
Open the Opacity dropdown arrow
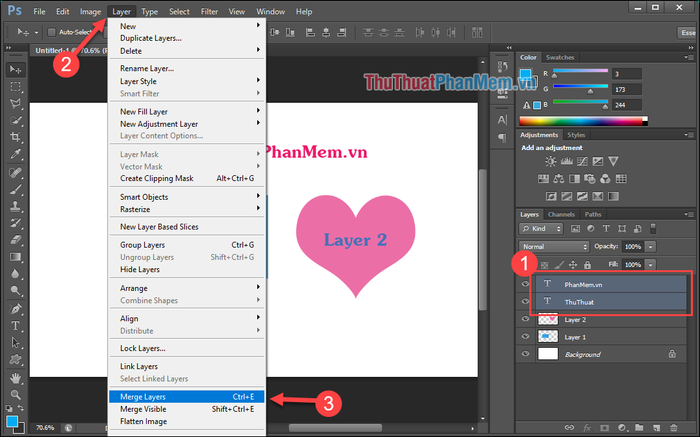(x=650, y=246)
